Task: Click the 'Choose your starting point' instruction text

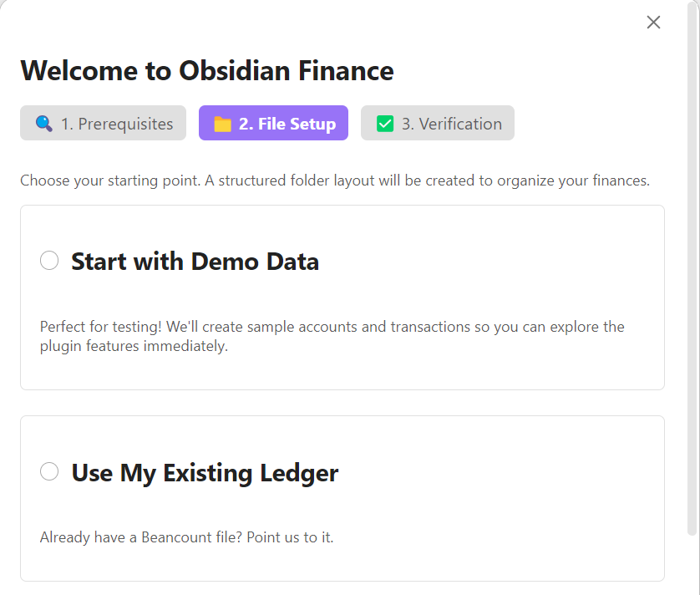Action: (x=335, y=181)
